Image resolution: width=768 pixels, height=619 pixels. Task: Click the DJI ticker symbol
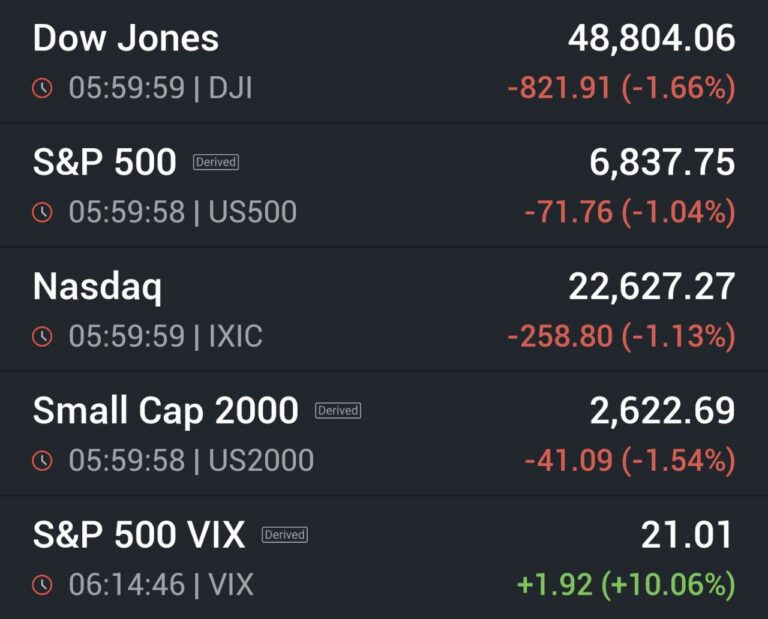point(230,88)
